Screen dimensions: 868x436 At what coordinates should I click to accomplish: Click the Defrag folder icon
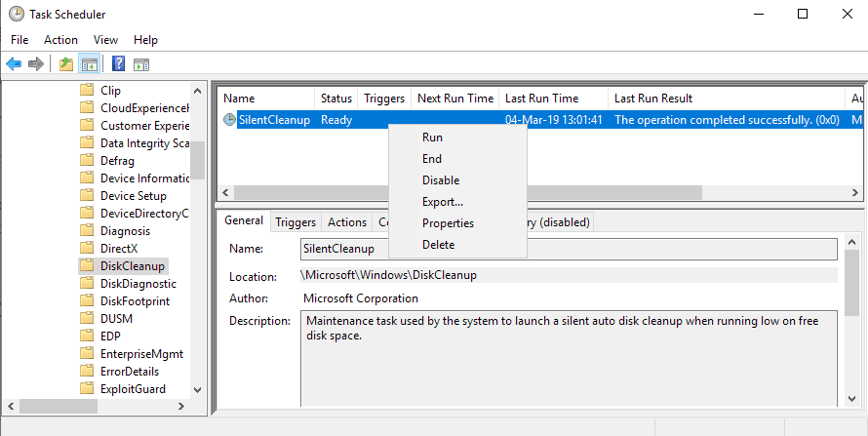[87, 161]
